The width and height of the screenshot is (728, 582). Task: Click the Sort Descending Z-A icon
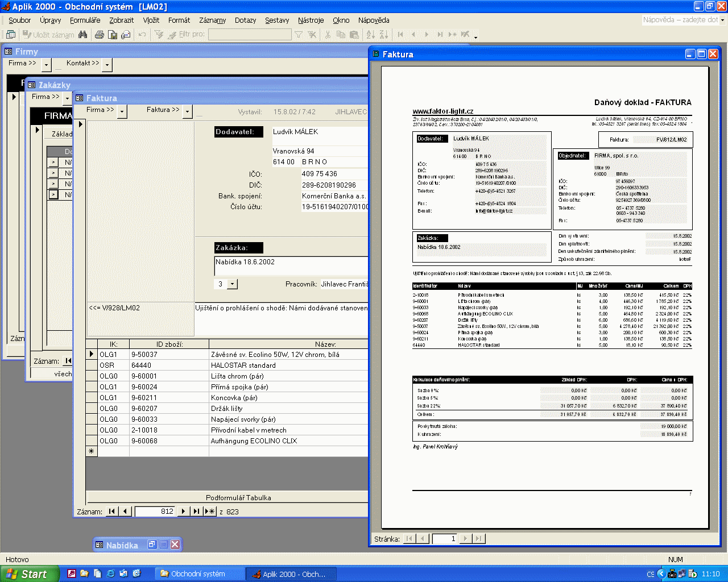tap(384, 35)
